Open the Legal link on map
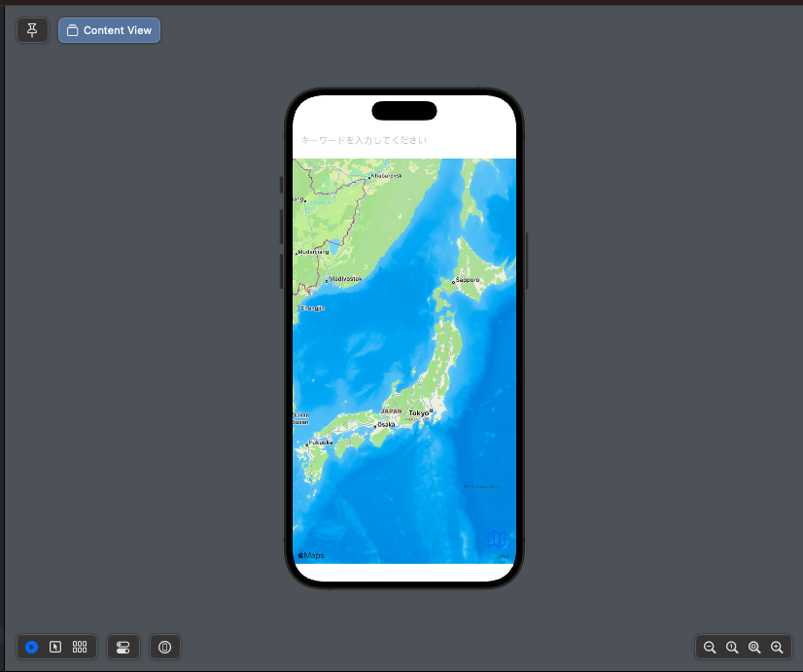803x672 pixels. coord(503,556)
